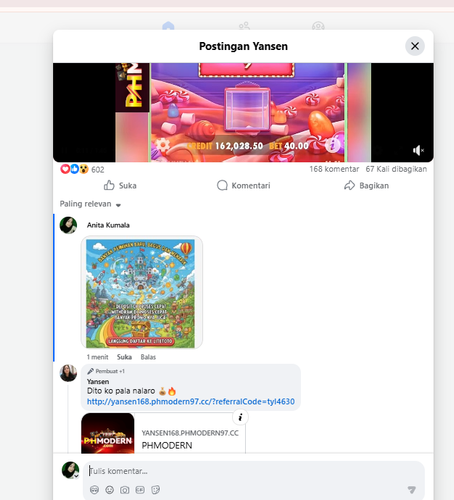The width and height of the screenshot is (454, 500).
Task: Click Anita Kumala's avatar on her comment
Action: pyautogui.click(x=68, y=225)
